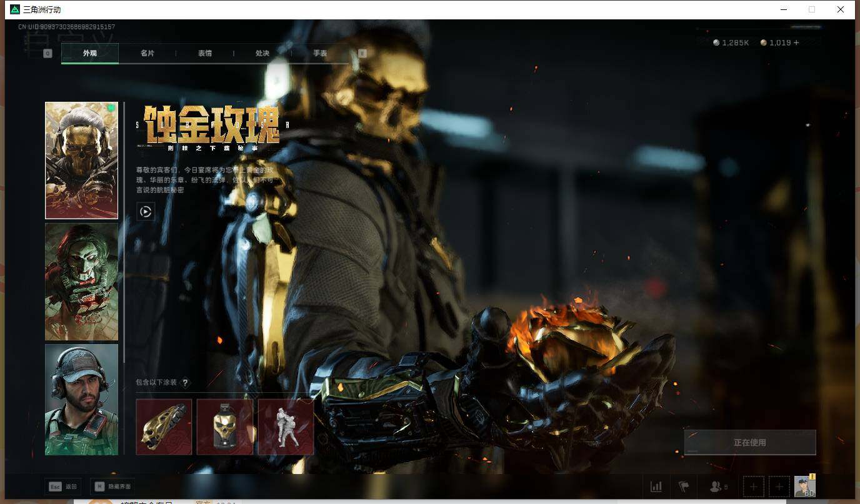Screen dimensions: 860x504
Task: Open the 名片 tab
Action: click(x=147, y=53)
